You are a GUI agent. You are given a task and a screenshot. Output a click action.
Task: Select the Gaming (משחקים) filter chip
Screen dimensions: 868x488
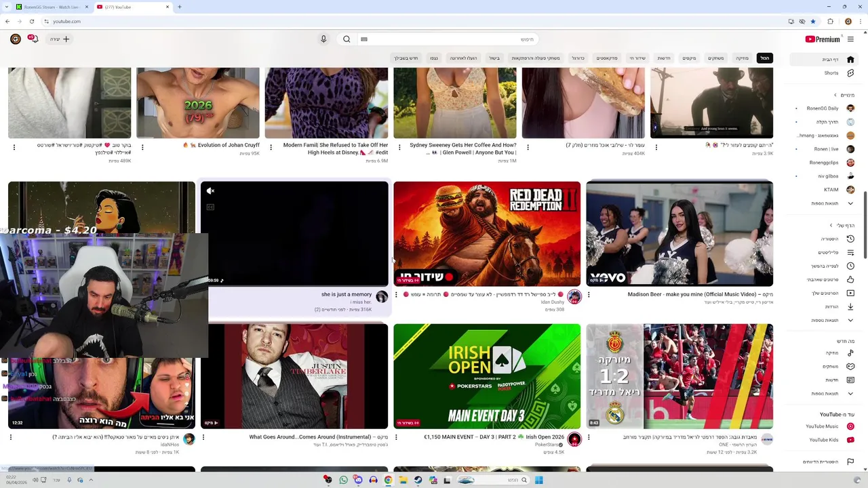click(x=716, y=58)
